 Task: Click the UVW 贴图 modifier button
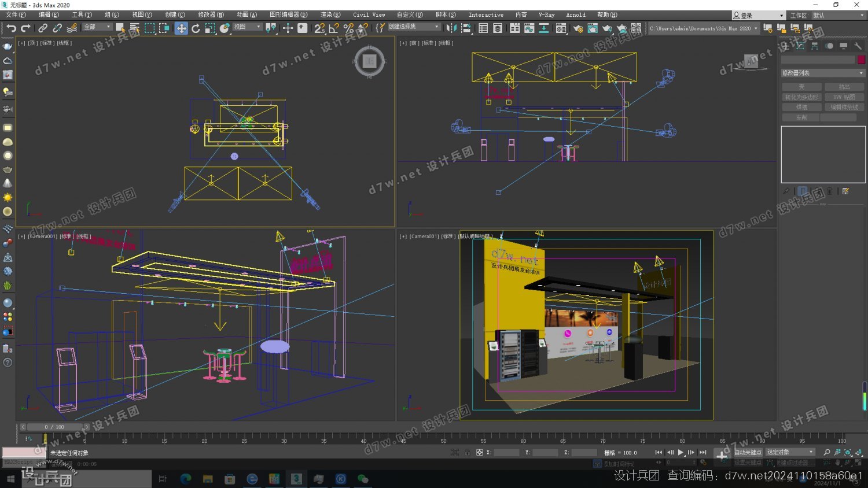tap(844, 97)
